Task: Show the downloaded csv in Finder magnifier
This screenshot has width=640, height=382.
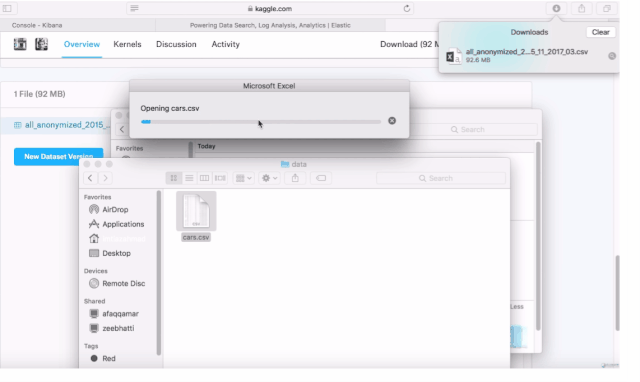Action: (x=611, y=56)
